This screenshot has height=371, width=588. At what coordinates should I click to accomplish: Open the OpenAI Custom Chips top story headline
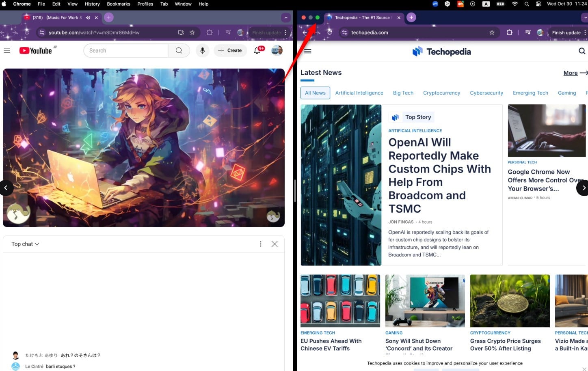[439, 175]
